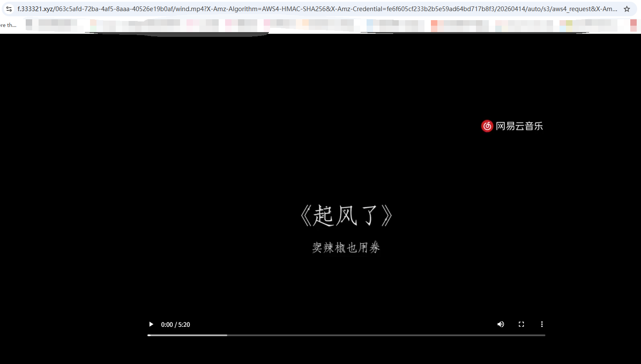Bookmark this page with star icon

pos(626,9)
